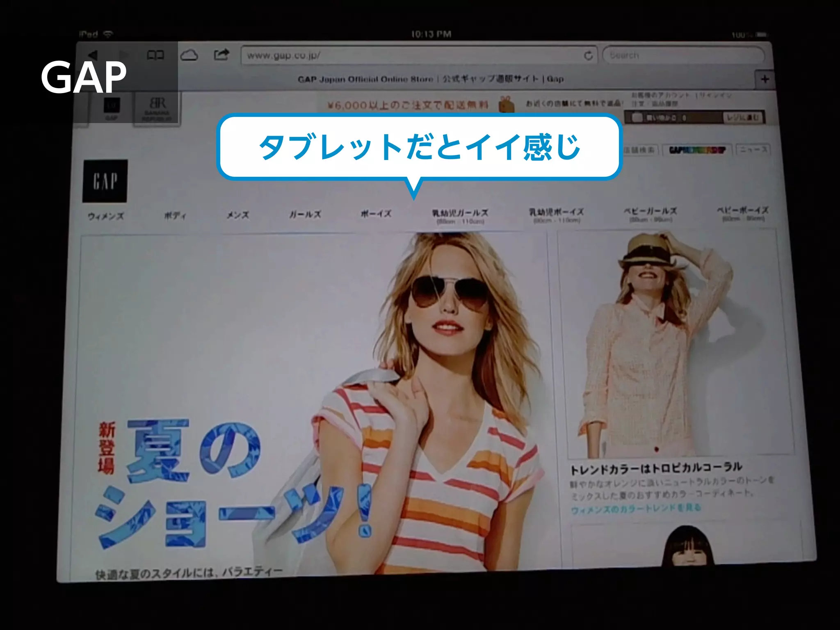Open the メンズ category
The image size is (840, 630).
pyautogui.click(x=238, y=215)
